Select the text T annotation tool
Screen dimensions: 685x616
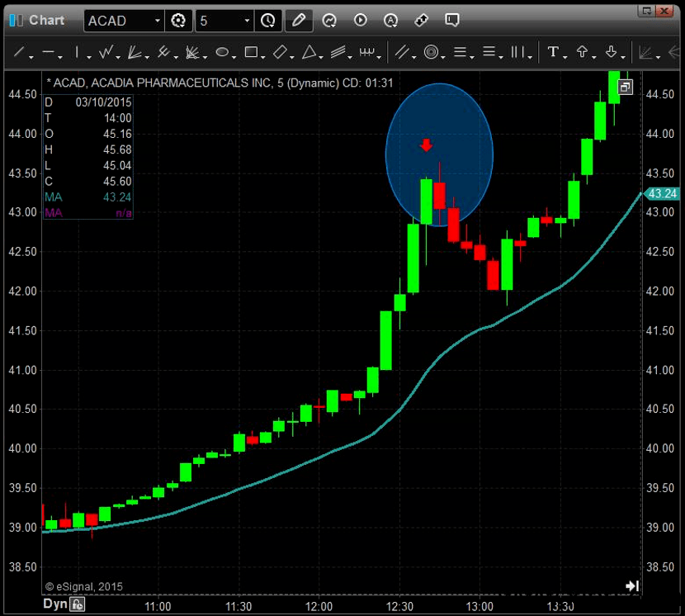click(x=553, y=52)
